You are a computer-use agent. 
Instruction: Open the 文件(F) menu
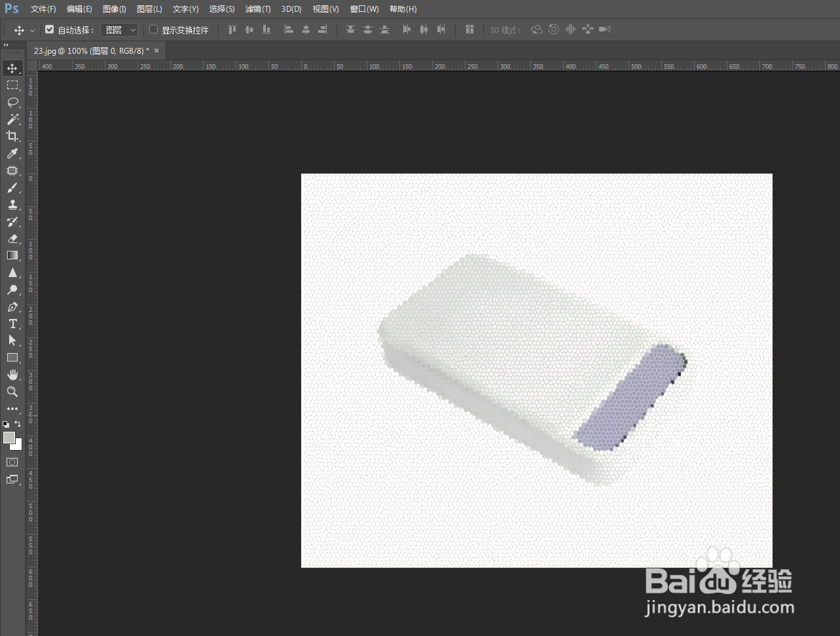pos(43,9)
